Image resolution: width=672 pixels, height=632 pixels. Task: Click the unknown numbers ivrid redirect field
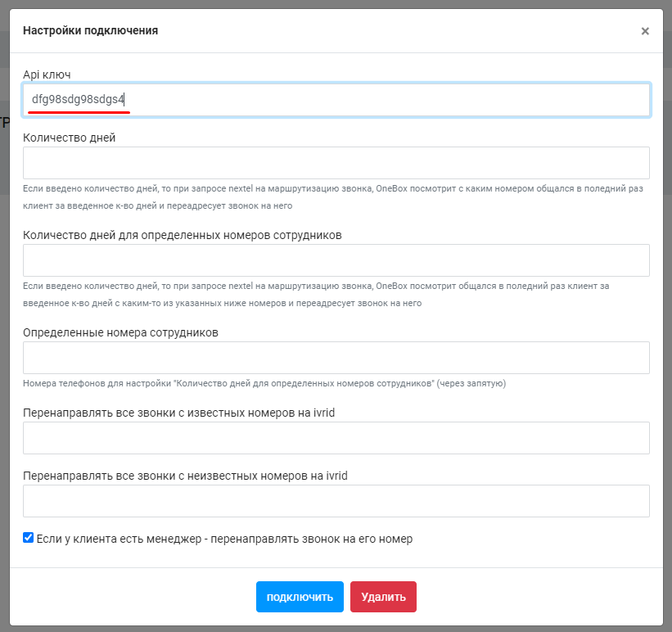pos(336,501)
